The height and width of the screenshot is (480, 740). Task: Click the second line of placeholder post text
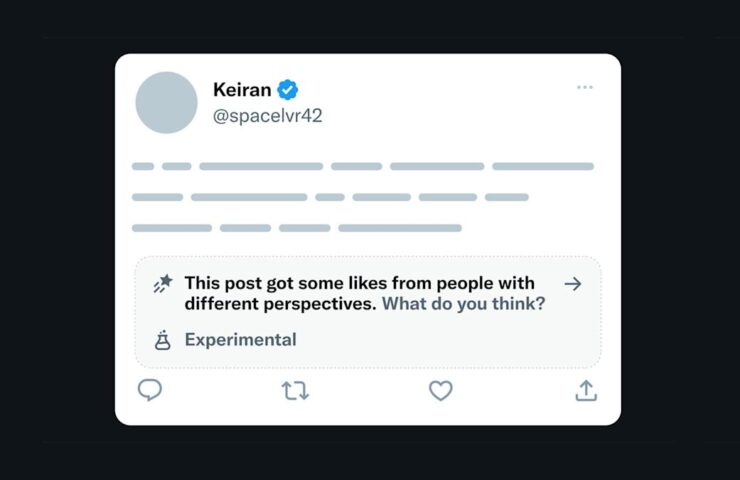tap(330, 197)
